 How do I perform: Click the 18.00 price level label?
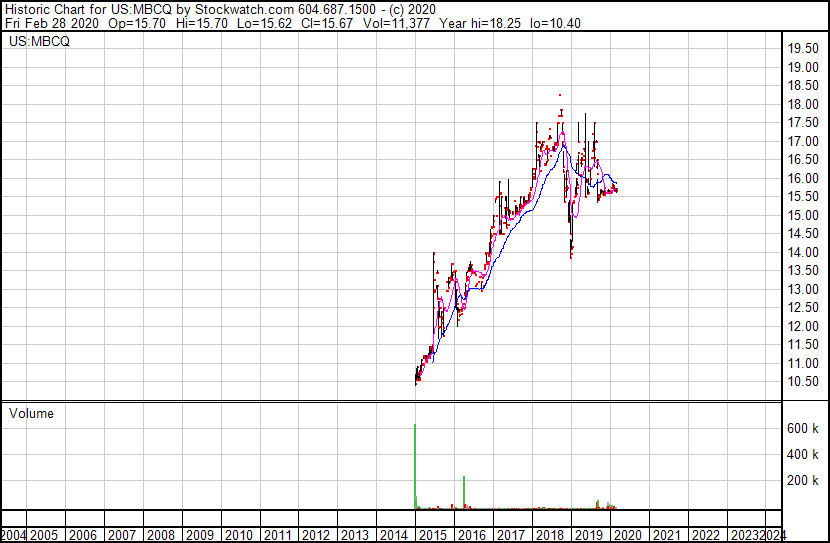(x=803, y=105)
